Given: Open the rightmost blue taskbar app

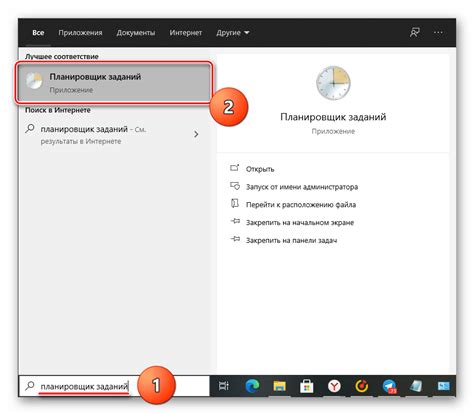Looking at the screenshot, I should [x=444, y=386].
